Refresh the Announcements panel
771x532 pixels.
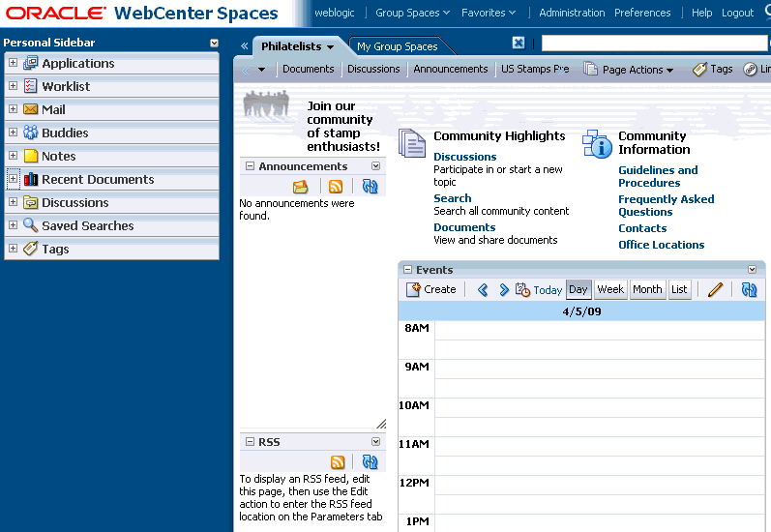click(370, 187)
